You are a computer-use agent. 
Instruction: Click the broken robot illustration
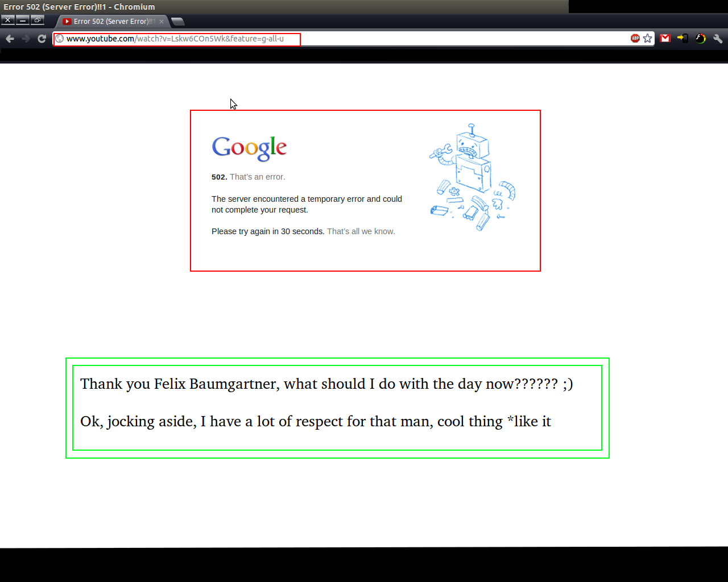pos(472,177)
